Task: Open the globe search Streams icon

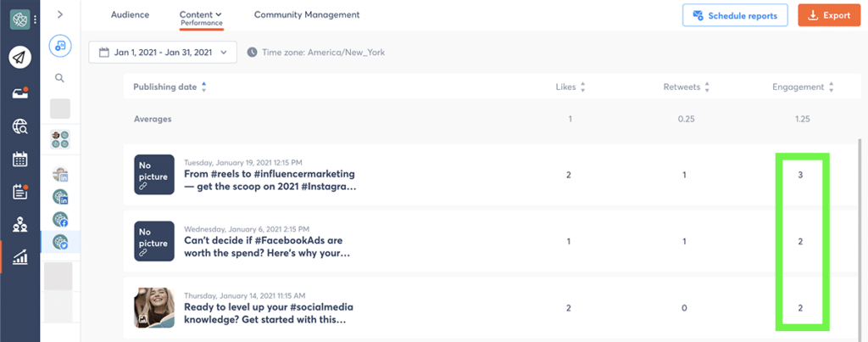Action: [x=20, y=127]
